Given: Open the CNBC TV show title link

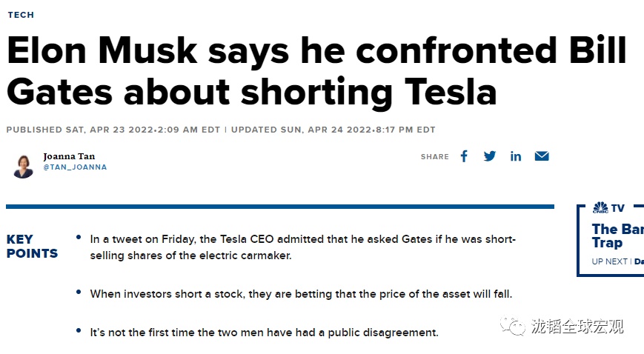Looking at the screenshot, I should (617, 236).
